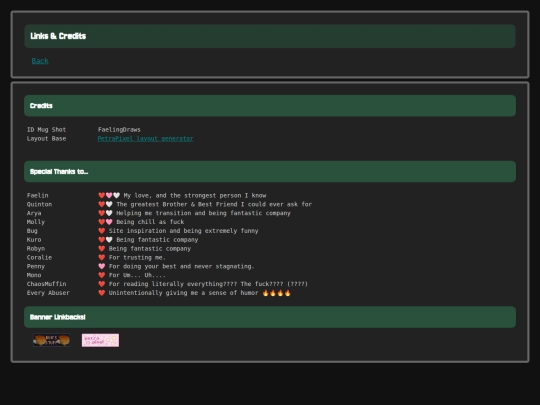
Task: Click the Back link
Action: 40,61
